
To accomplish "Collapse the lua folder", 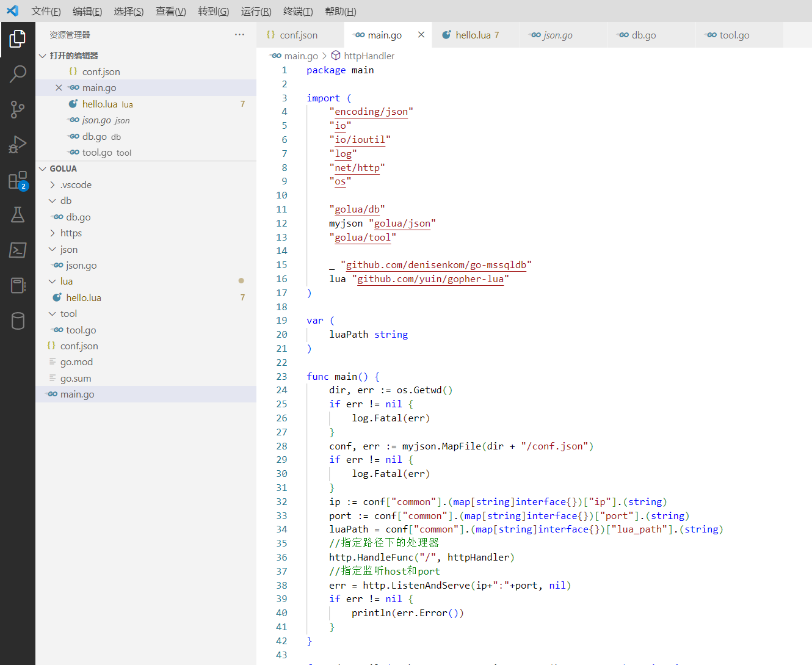I will 146,281.
